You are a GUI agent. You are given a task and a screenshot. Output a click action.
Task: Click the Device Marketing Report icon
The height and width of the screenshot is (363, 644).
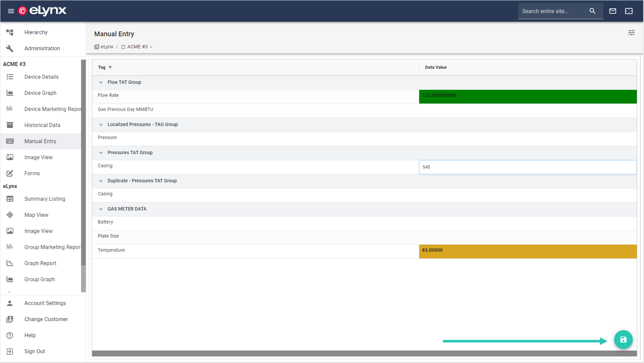pyautogui.click(x=10, y=109)
